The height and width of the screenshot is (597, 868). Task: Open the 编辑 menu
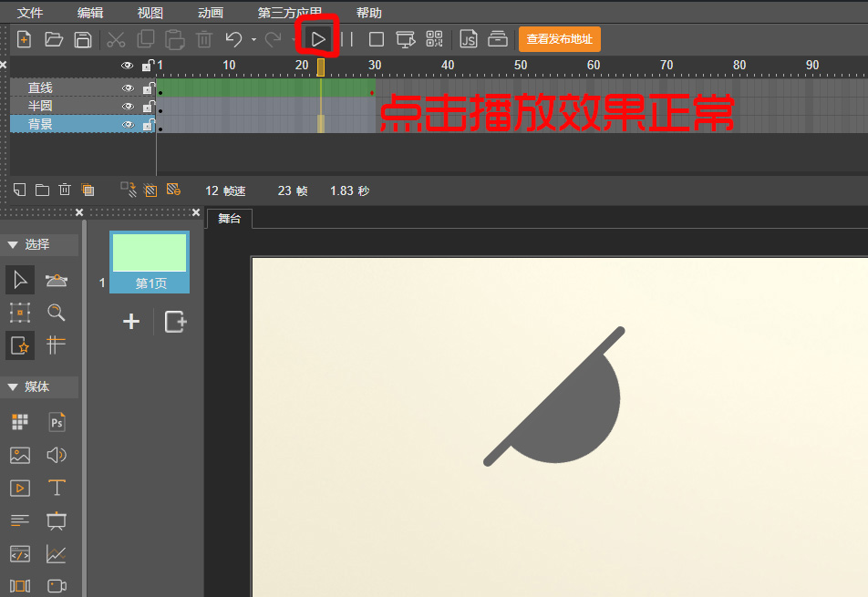click(x=90, y=12)
